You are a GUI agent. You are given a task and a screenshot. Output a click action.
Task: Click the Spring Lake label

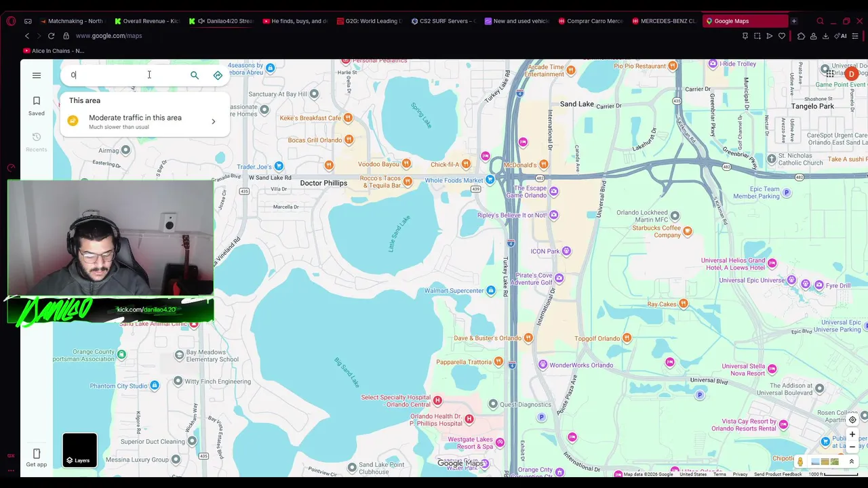pos(421,114)
